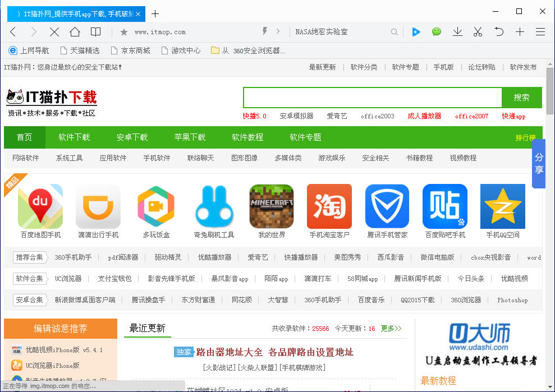Viewport: 555px width, 392px height.
Task: Select the 滴滴出行手机 app icon
Action: point(98,205)
